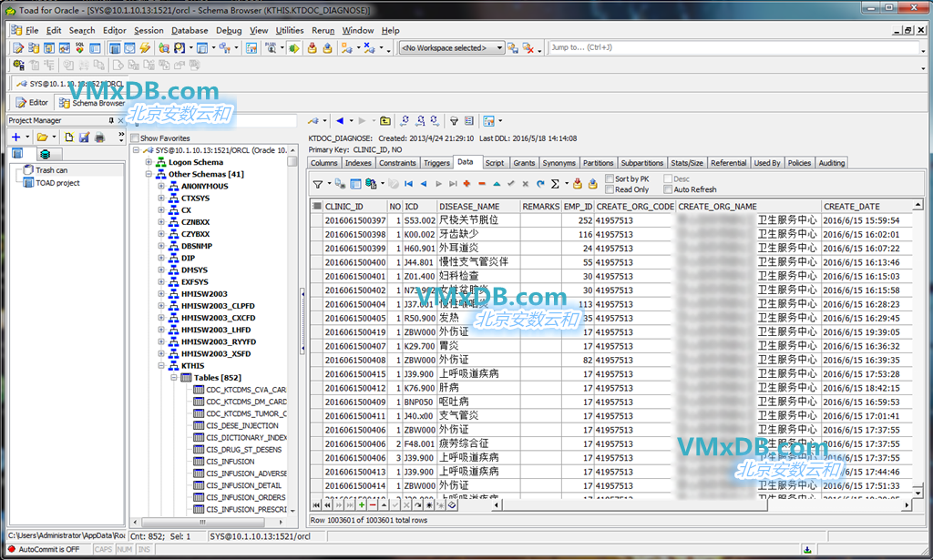Open the data grid filter funnel

(x=318, y=184)
